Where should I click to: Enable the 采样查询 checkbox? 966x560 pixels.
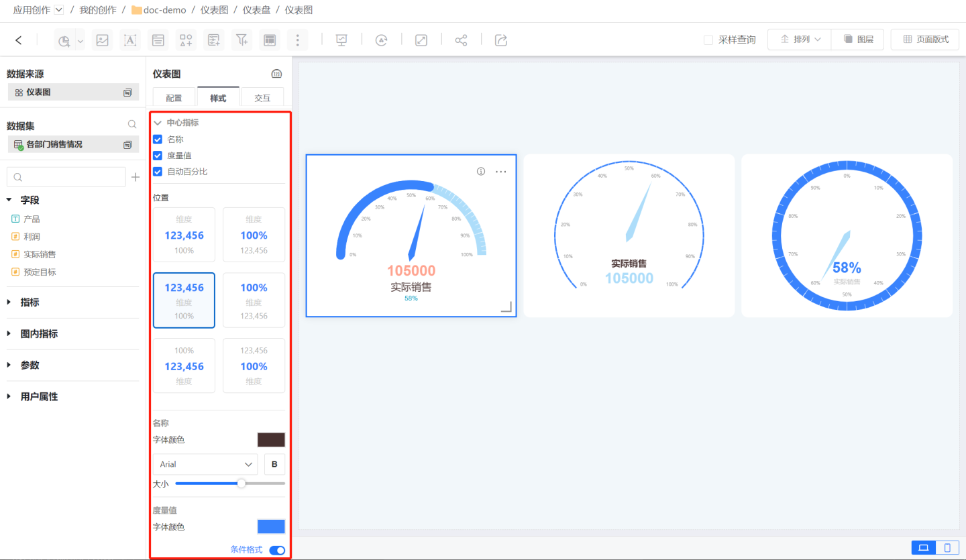708,40
